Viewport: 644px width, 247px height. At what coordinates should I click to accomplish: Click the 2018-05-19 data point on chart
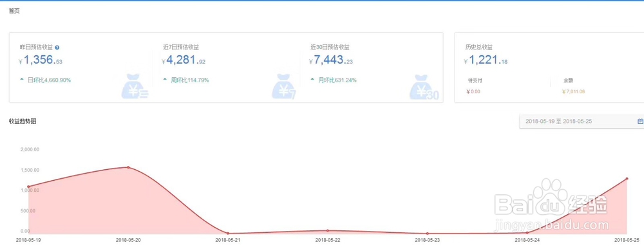point(28,187)
